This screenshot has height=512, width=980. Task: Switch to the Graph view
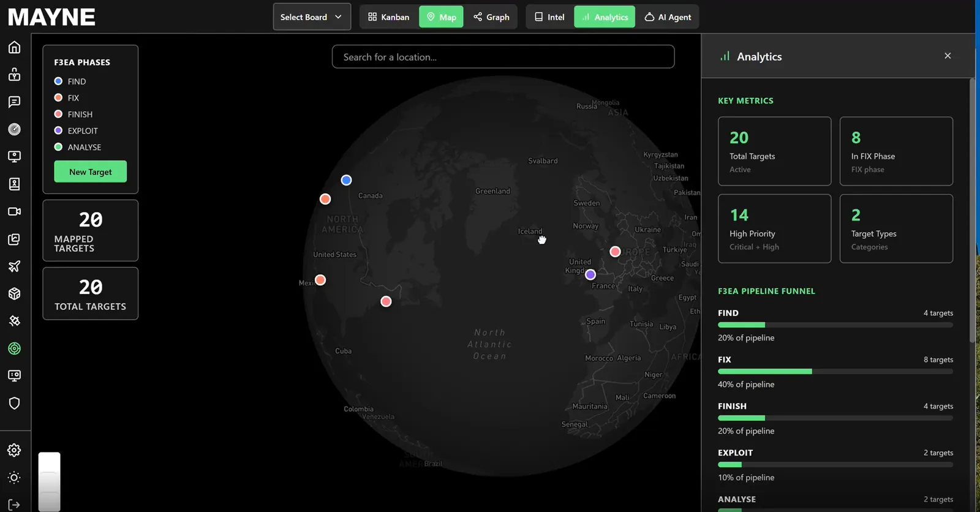(x=491, y=17)
